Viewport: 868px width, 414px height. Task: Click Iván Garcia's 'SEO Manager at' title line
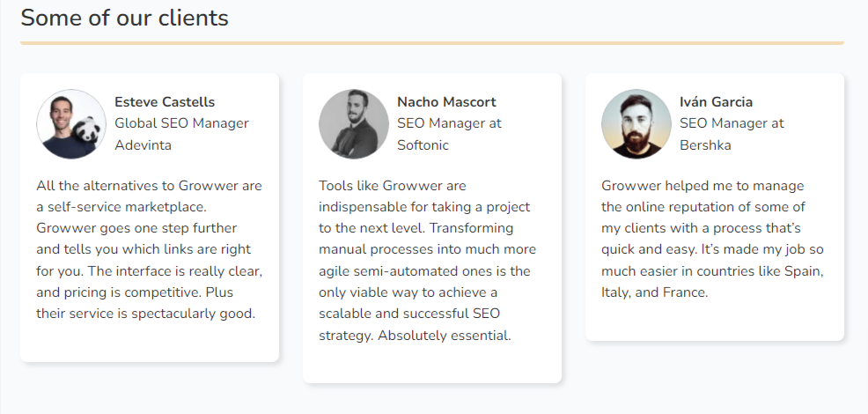[x=732, y=123]
